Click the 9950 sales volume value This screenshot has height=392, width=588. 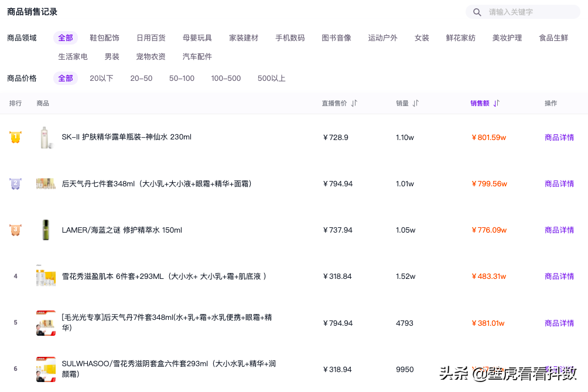(x=405, y=370)
